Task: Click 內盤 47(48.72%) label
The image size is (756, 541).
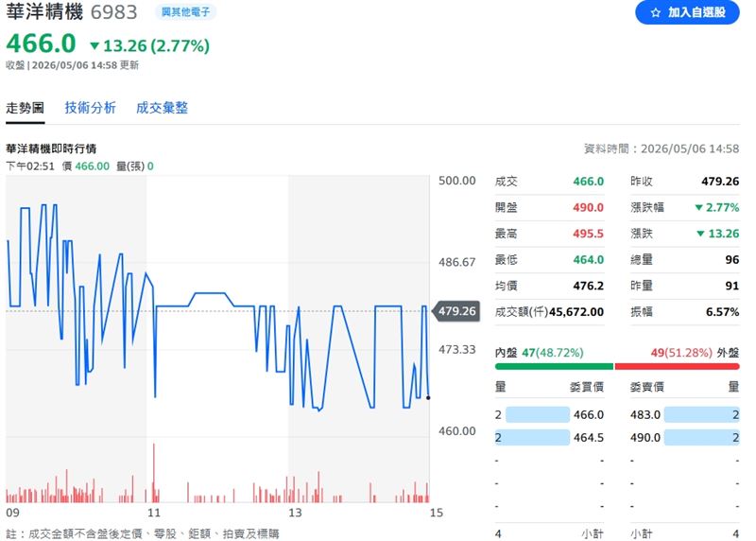Action: point(539,353)
